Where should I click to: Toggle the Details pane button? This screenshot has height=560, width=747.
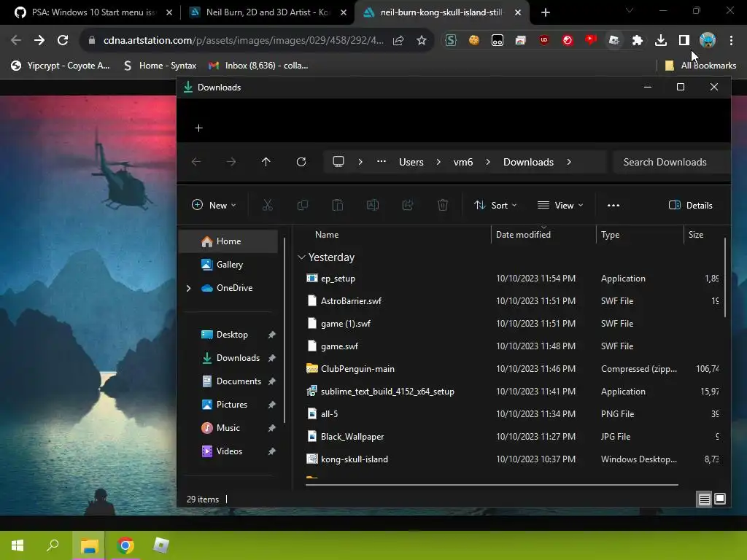click(x=691, y=205)
